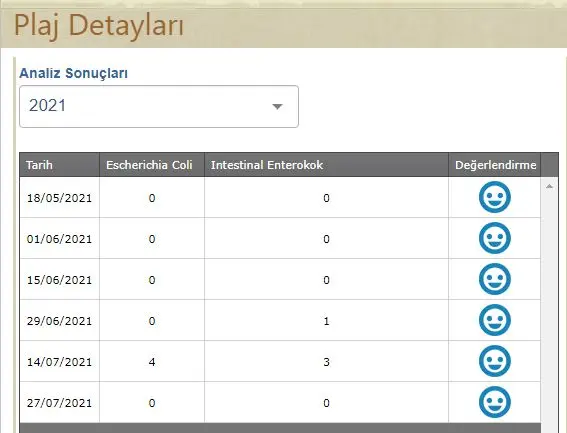Select the date 18/05/2021 cell
The image size is (567, 433).
tap(59, 198)
